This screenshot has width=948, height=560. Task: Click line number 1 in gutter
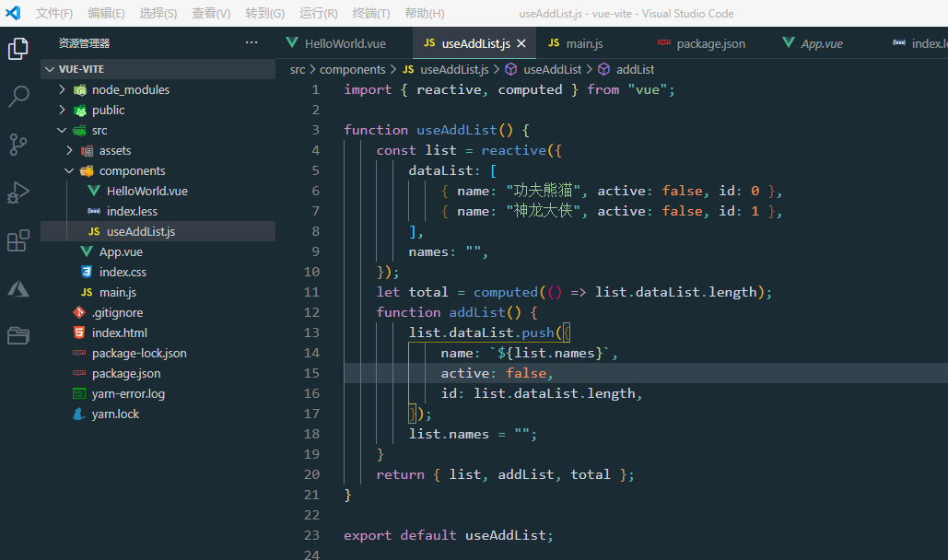click(316, 89)
